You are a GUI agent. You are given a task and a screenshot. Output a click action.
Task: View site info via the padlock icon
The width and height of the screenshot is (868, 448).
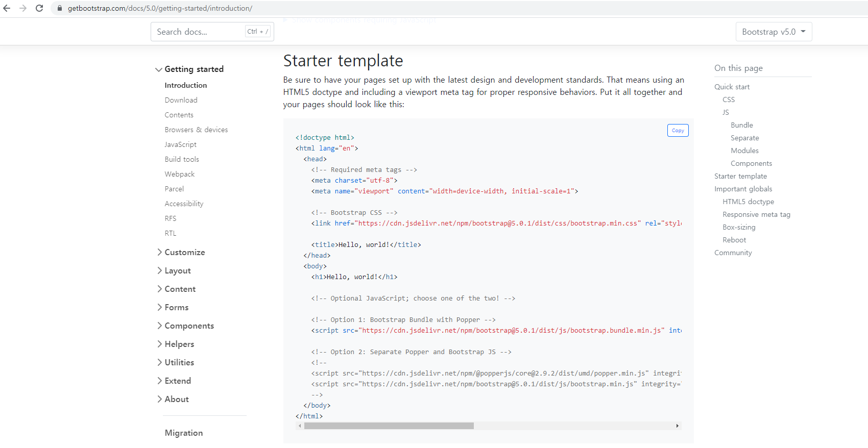[x=60, y=8]
